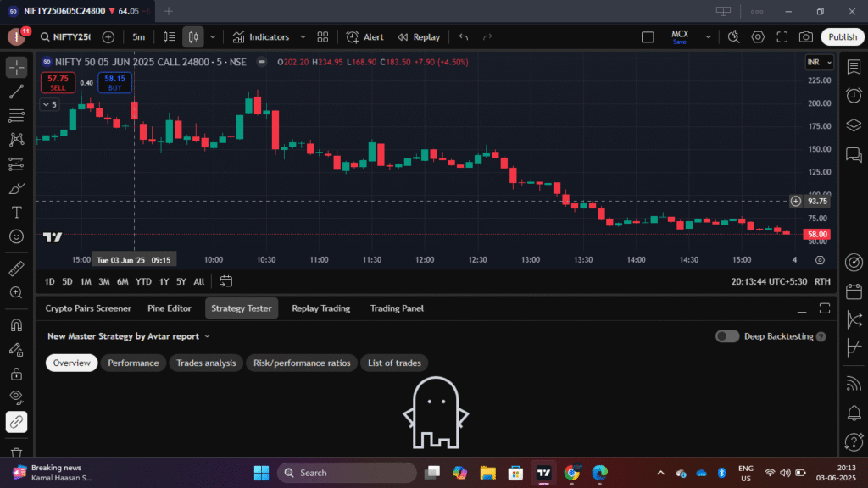Viewport: 868px width, 488px height.
Task: View the Risk/performance ratios section
Action: (302, 363)
